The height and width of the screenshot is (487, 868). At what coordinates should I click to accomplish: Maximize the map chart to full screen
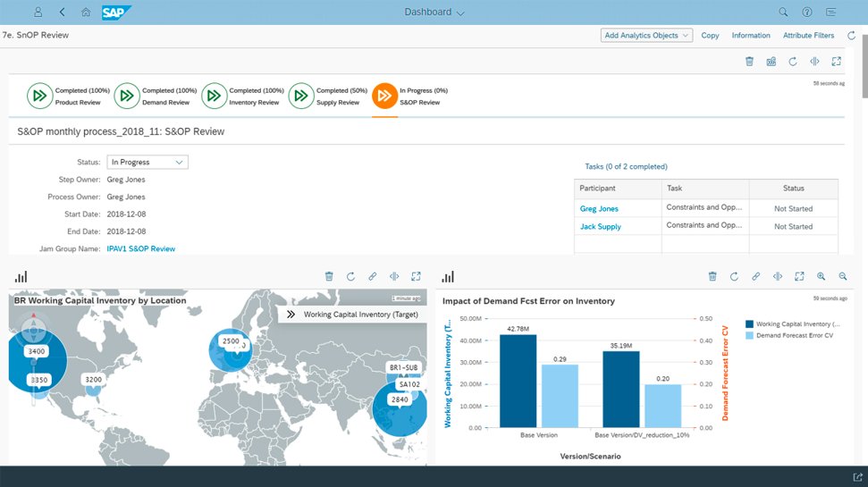(416, 276)
